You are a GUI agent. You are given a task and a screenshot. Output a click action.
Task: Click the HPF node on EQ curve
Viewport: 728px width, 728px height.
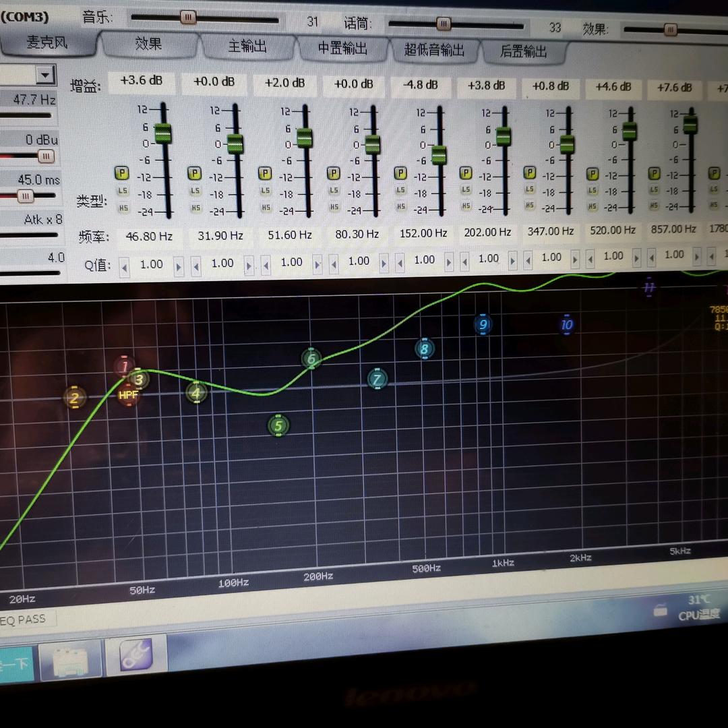pyautogui.click(x=127, y=395)
